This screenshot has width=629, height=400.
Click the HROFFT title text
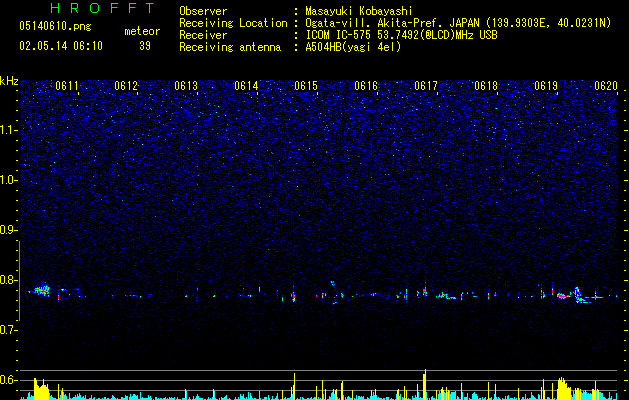pos(102,8)
